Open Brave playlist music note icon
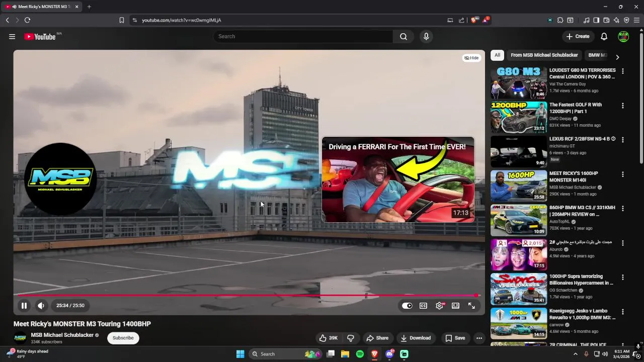The image size is (644, 362). [586, 20]
